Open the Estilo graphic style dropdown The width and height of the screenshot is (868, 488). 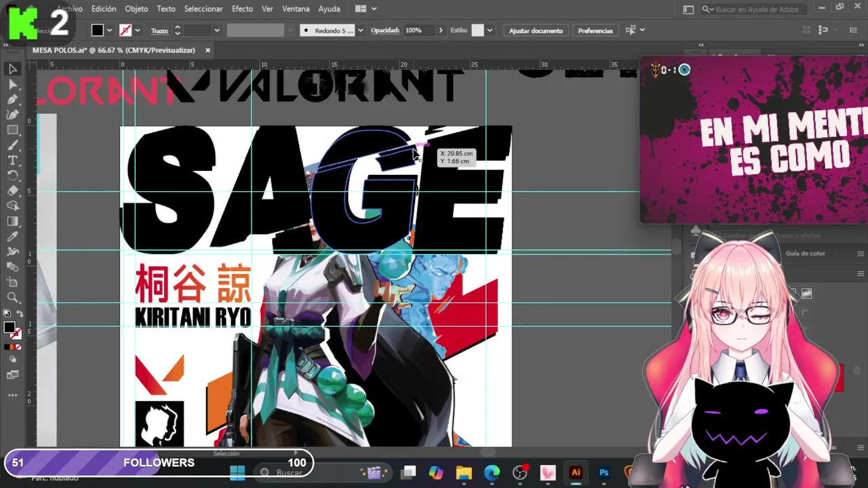click(x=490, y=30)
